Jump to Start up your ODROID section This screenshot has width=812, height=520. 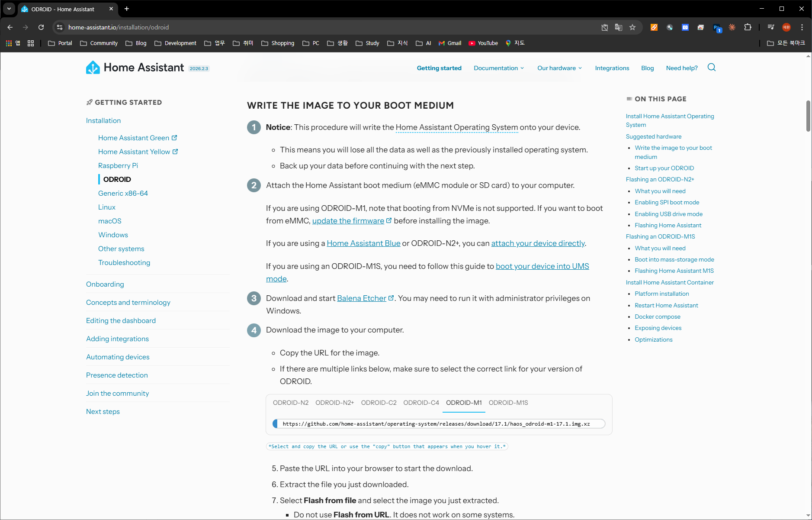[664, 168]
